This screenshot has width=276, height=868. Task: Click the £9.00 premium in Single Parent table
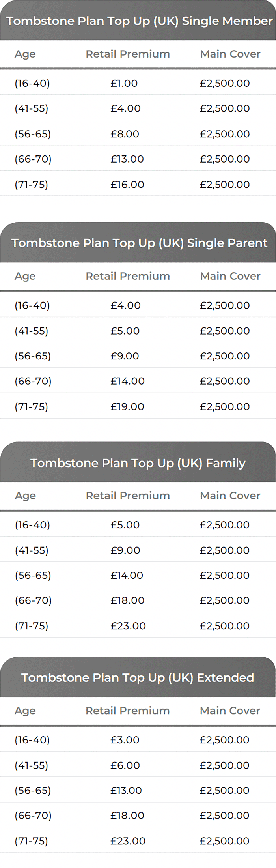pyautogui.click(x=125, y=356)
